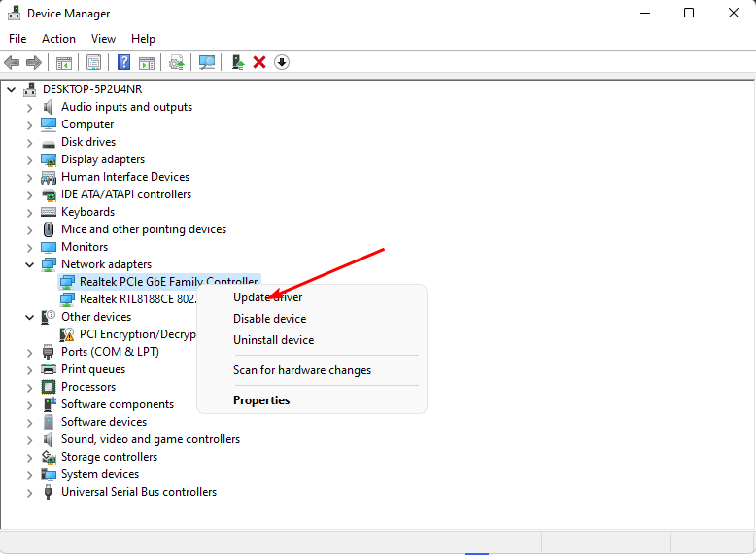Open the File menu
This screenshot has height=555, width=756.
17,39
